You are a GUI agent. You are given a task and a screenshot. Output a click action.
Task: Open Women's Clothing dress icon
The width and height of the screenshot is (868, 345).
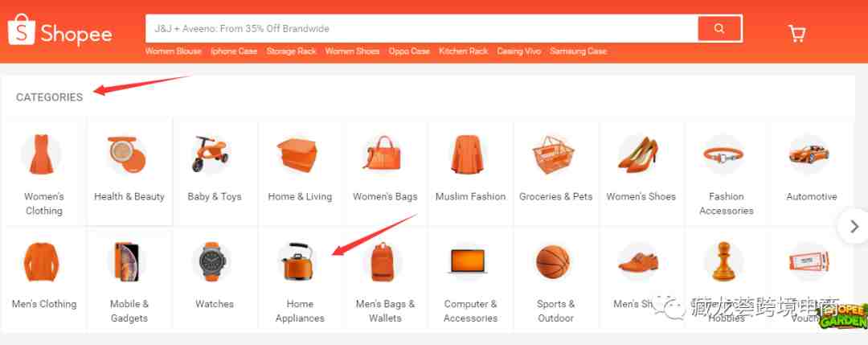41,154
